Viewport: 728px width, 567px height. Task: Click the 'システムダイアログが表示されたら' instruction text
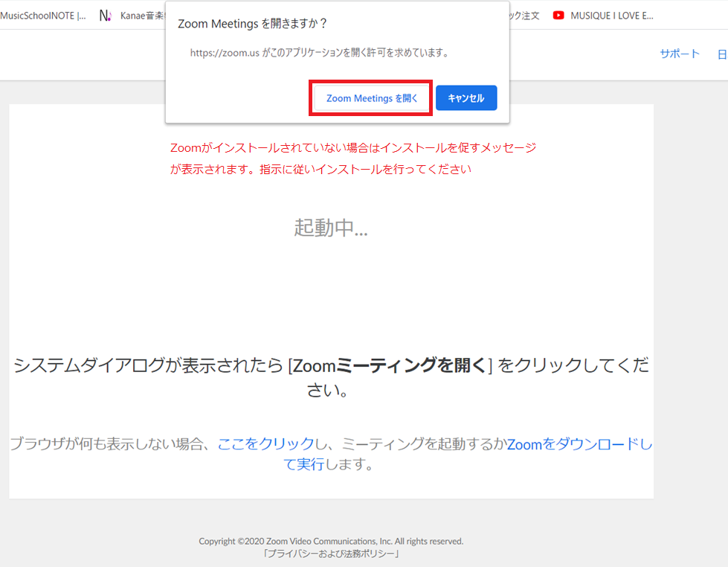(331, 377)
